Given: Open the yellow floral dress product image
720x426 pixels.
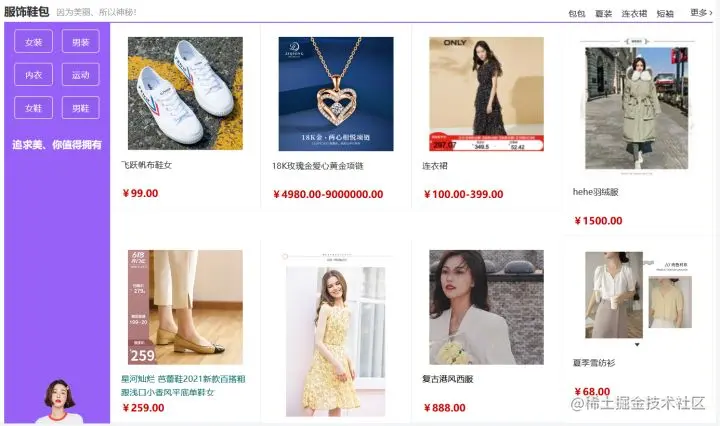Looking at the screenshot, I should click(x=336, y=334).
